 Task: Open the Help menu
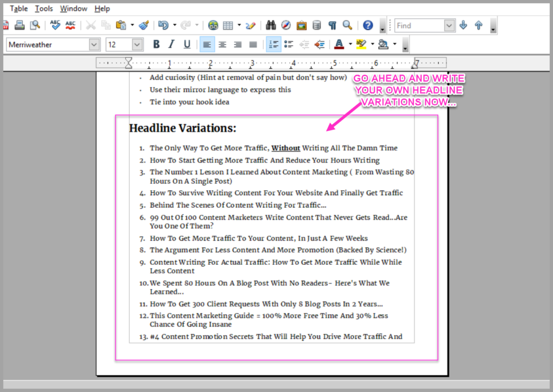tap(102, 8)
